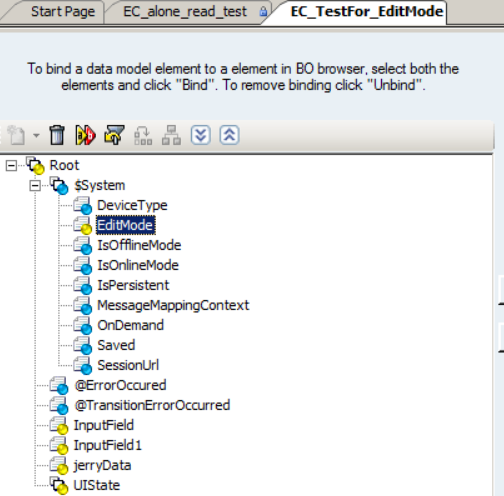Viewport: 504px width, 496px height.
Task: Click the yellow-dot icon beside InputField
Action: click(59, 426)
